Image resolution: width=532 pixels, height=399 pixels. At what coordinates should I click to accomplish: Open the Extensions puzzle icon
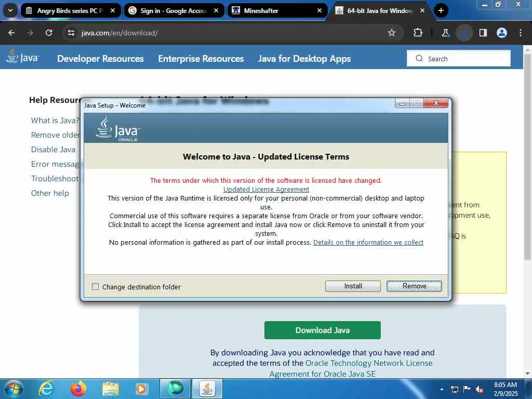coord(418,33)
